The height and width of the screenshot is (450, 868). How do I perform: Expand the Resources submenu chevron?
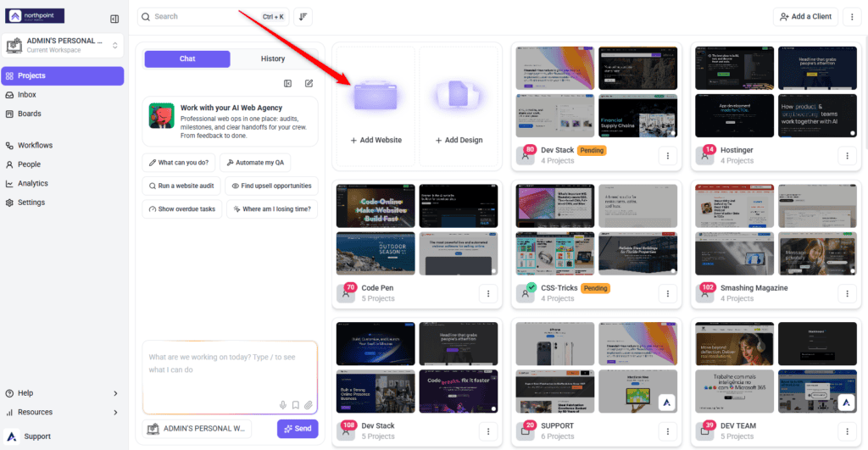tap(115, 413)
